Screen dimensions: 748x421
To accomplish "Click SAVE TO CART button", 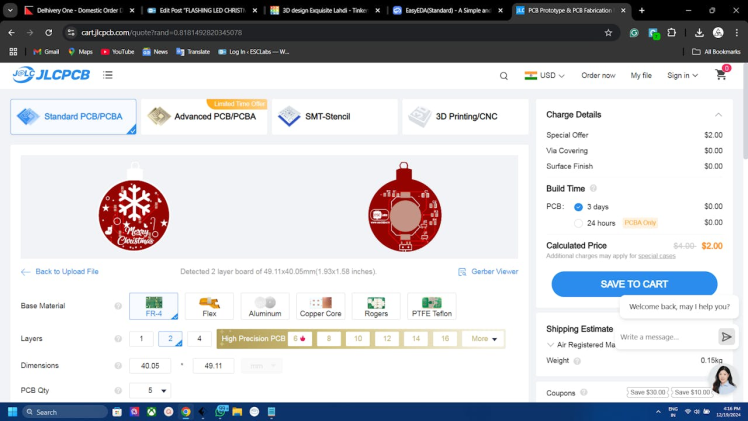I will click(x=634, y=284).
